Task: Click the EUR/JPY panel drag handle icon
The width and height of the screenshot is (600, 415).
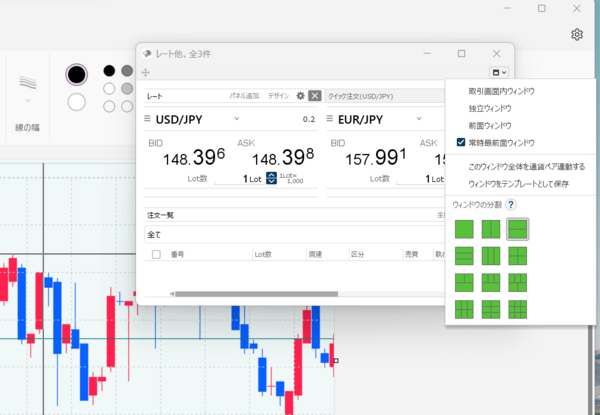Action: click(x=329, y=119)
